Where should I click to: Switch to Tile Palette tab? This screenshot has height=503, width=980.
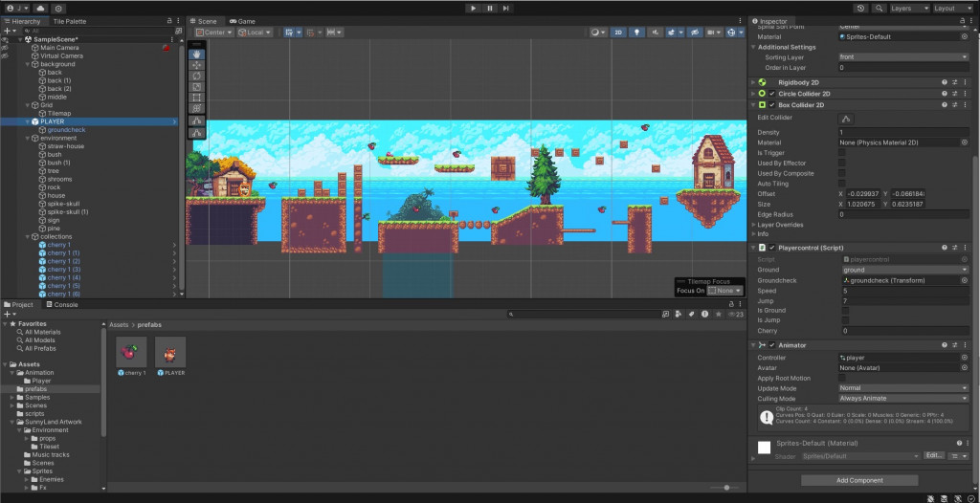pyautogui.click(x=69, y=21)
